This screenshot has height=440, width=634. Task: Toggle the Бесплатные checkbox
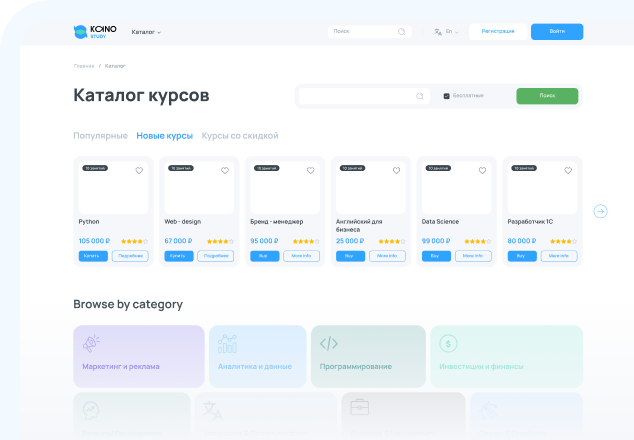(446, 96)
